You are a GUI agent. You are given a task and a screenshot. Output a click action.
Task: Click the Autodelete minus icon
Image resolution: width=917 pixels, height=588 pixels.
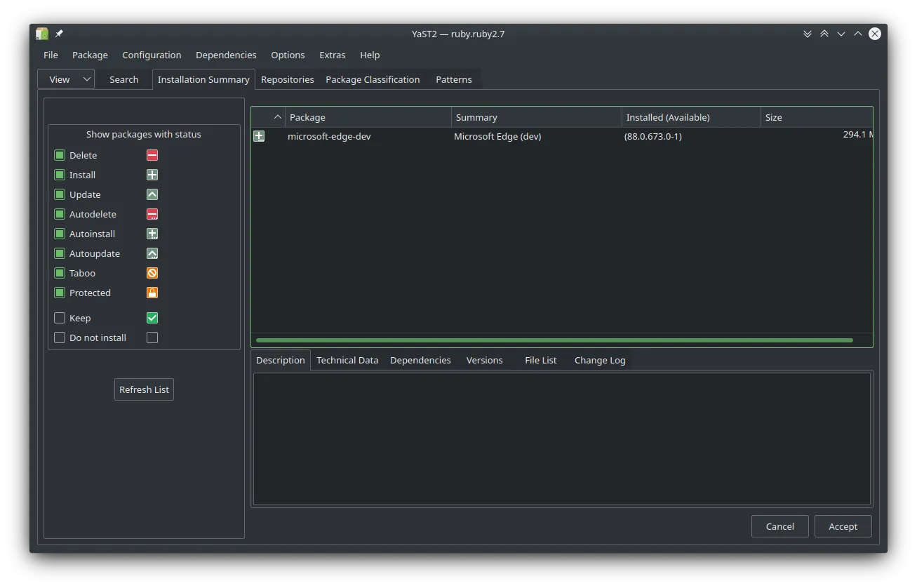[x=152, y=214]
